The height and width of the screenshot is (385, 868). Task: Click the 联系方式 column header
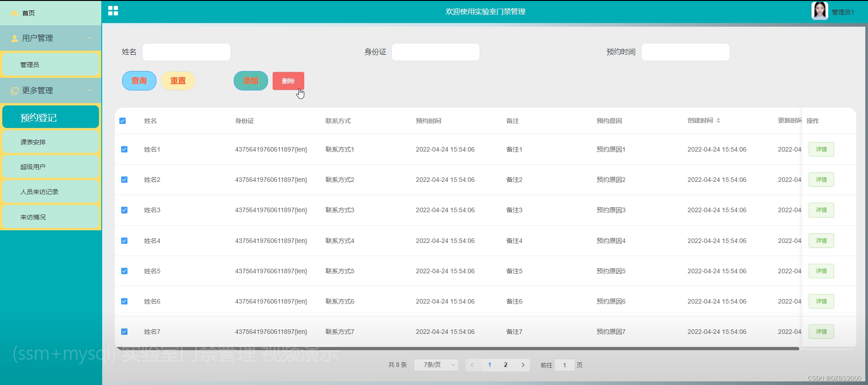pyautogui.click(x=338, y=121)
